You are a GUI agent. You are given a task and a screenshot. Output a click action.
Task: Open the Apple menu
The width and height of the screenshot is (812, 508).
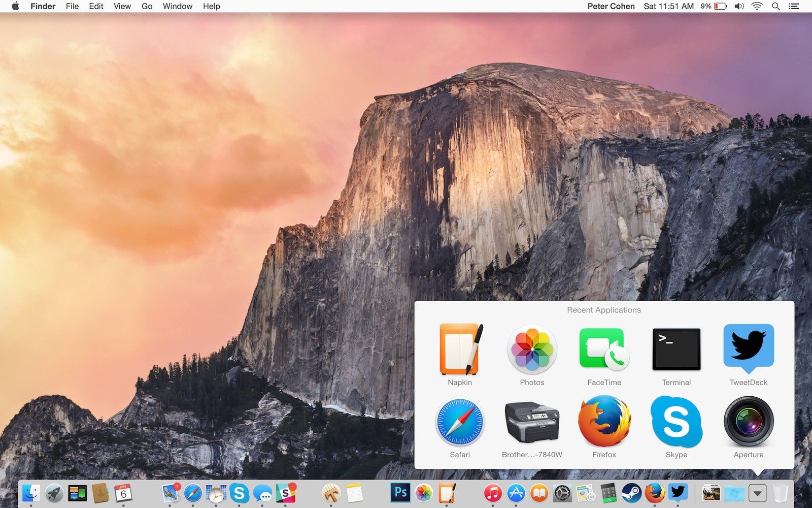click(15, 6)
